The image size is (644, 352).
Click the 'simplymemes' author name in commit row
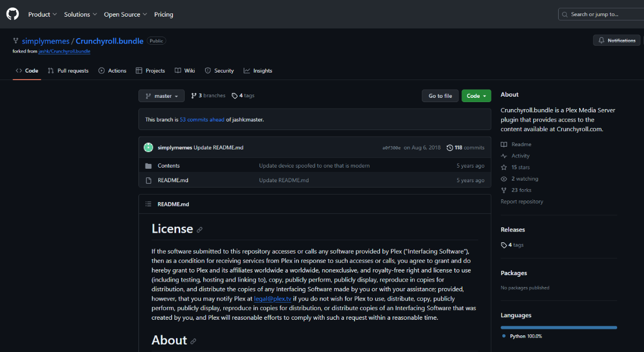[x=174, y=148]
